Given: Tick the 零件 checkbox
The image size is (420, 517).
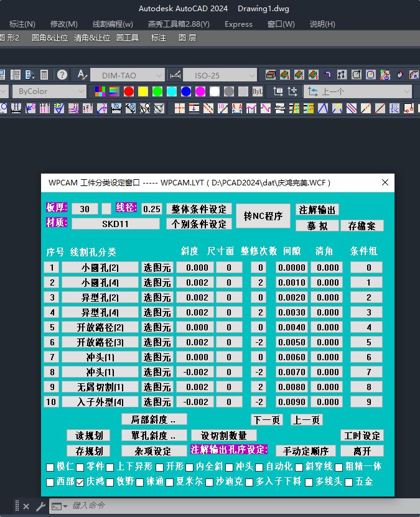Looking at the screenshot, I should [x=80, y=467].
